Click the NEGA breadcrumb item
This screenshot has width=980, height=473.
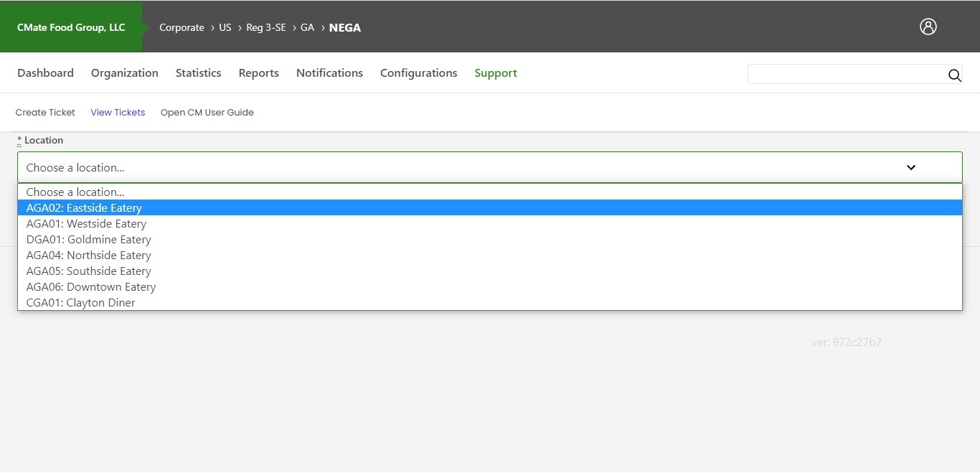(x=344, y=27)
